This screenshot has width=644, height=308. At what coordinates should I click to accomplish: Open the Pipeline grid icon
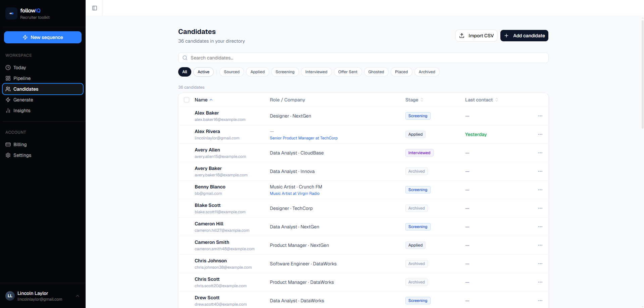tap(8, 78)
